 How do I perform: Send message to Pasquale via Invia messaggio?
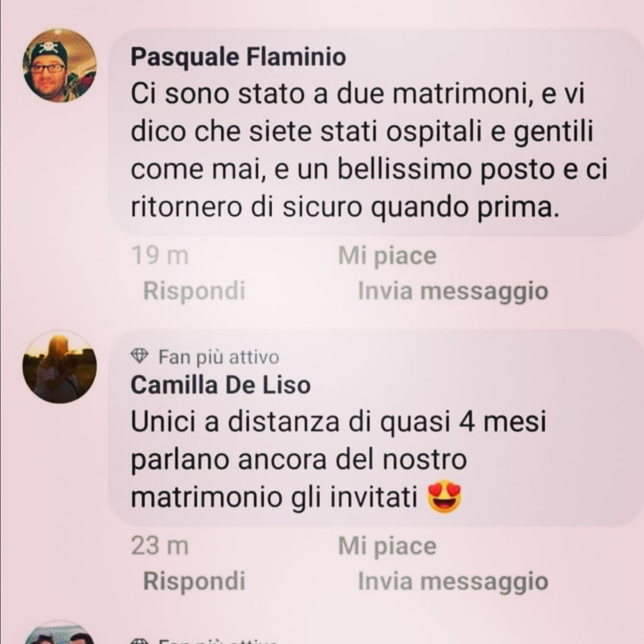coord(453,291)
